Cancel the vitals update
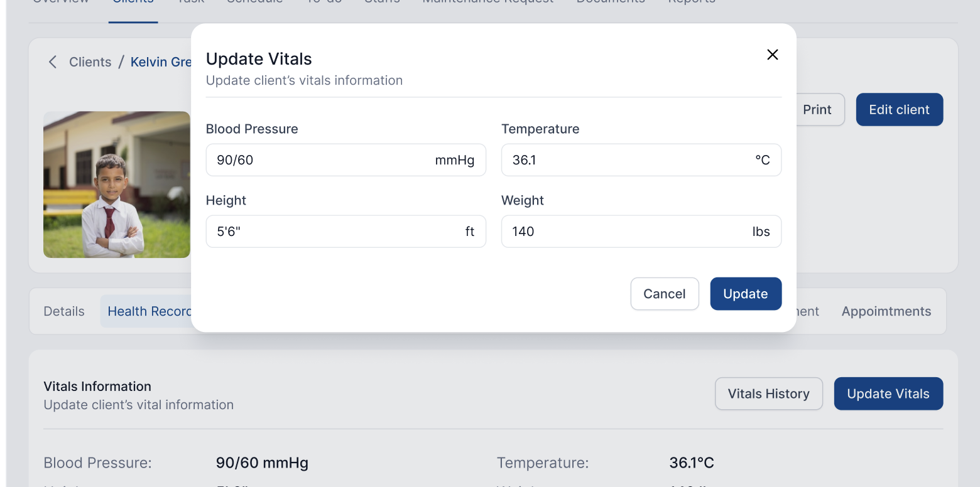This screenshot has width=980, height=487. point(664,294)
